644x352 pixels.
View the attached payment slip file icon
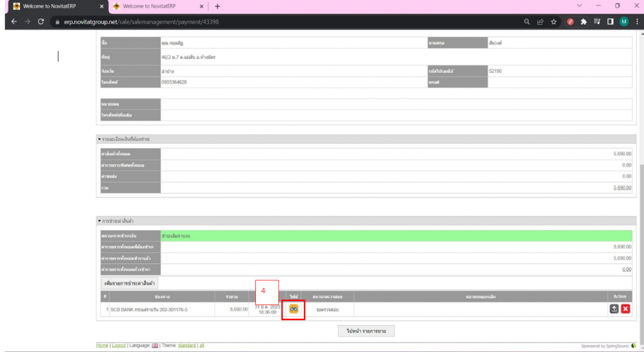click(294, 309)
